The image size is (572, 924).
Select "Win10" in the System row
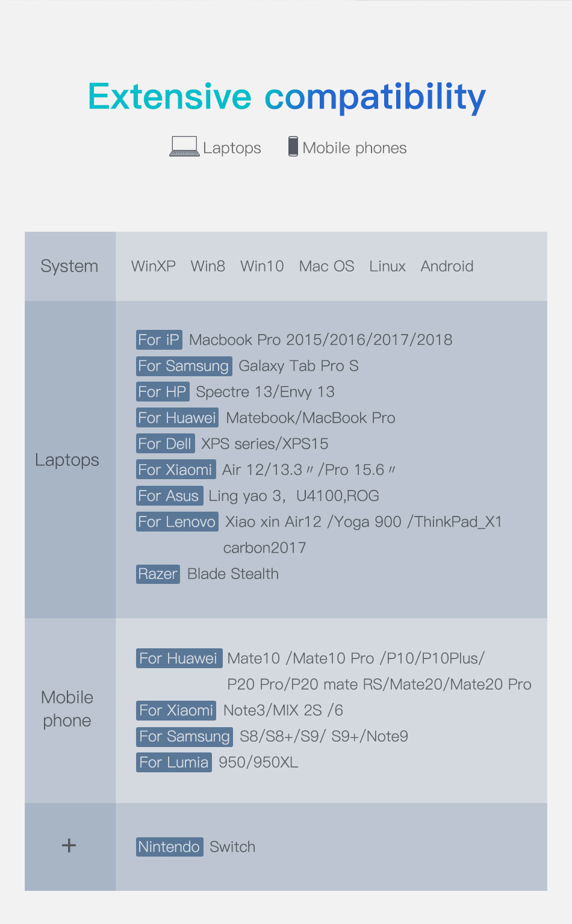point(262,266)
